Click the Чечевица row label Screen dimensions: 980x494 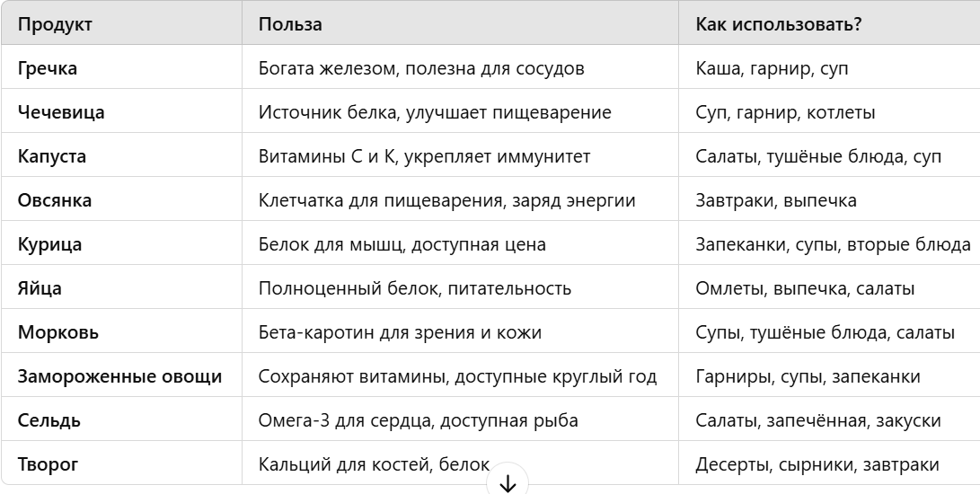click(61, 112)
